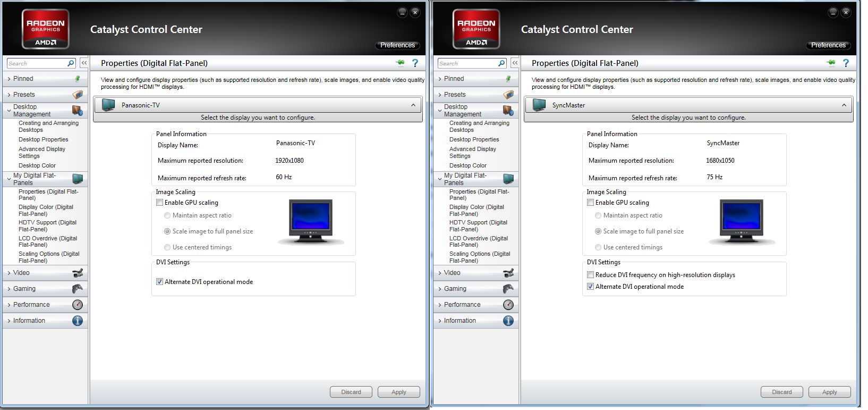Open LCD Overdrive (Digital Flat-Panel) in SyncMaster window
The height and width of the screenshot is (410, 868).
click(x=479, y=241)
